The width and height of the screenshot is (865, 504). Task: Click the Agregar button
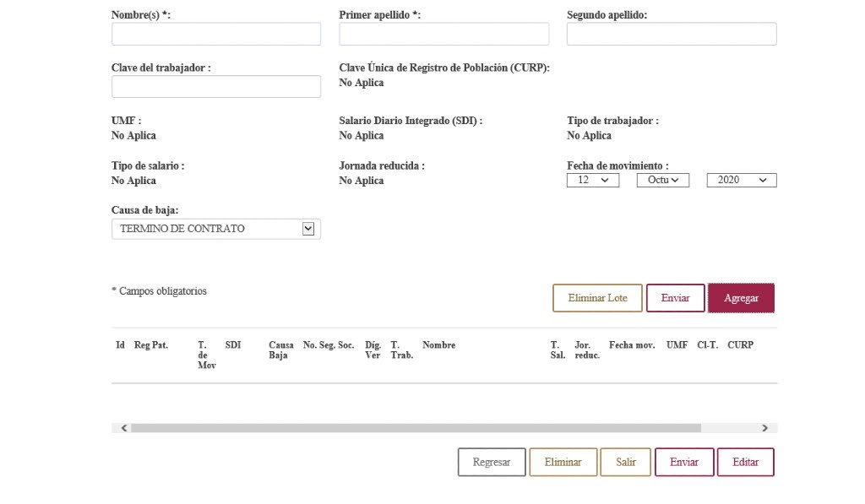coord(741,298)
